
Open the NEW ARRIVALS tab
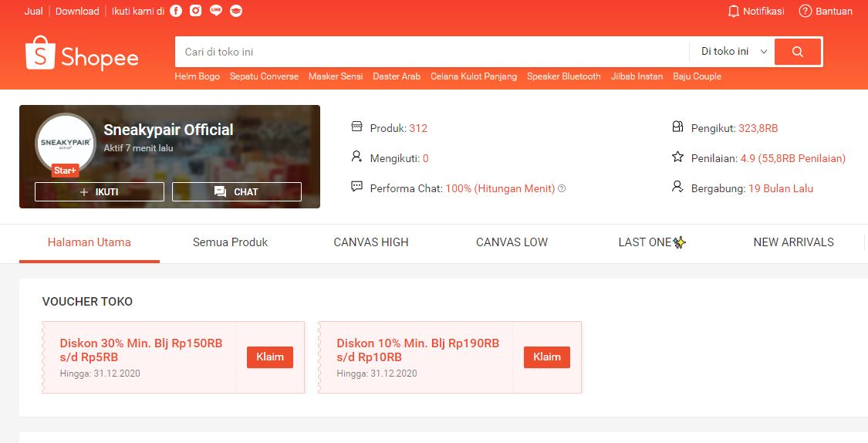pyautogui.click(x=793, y=242)
